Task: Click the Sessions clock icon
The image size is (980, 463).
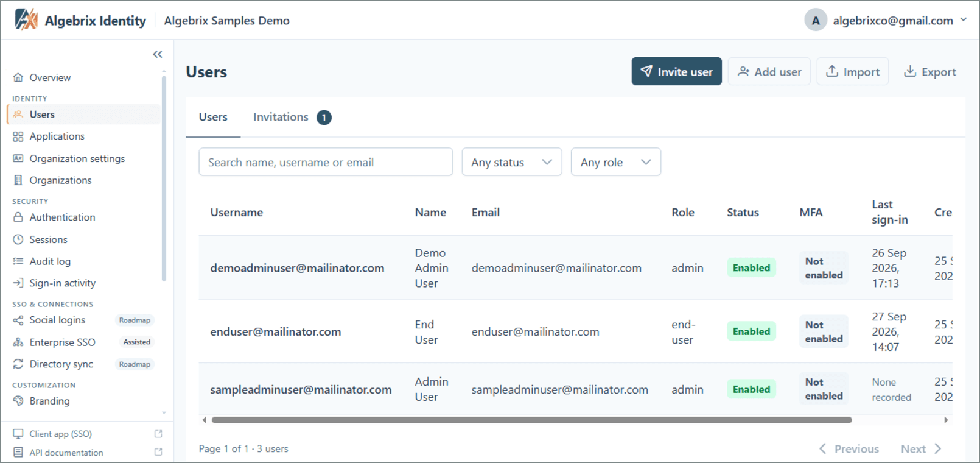Action: click(18, 239)
